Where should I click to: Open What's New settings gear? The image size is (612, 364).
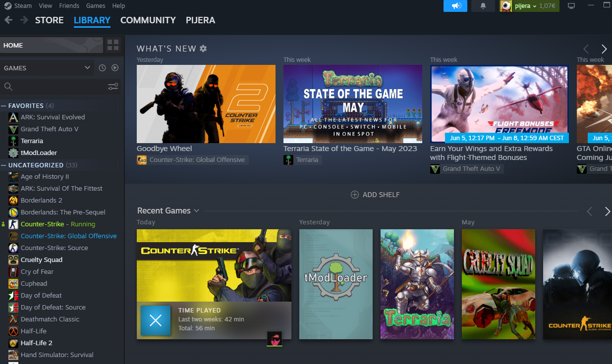tap(203, 49)
